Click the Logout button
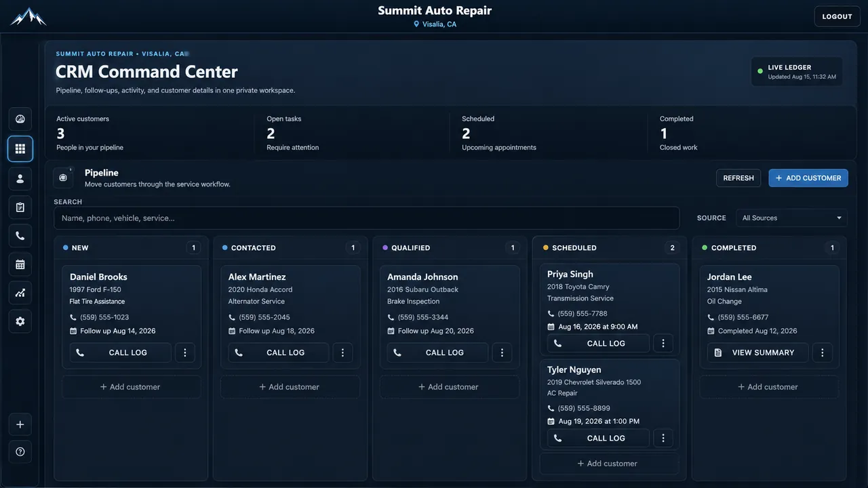 pos(837,16)
